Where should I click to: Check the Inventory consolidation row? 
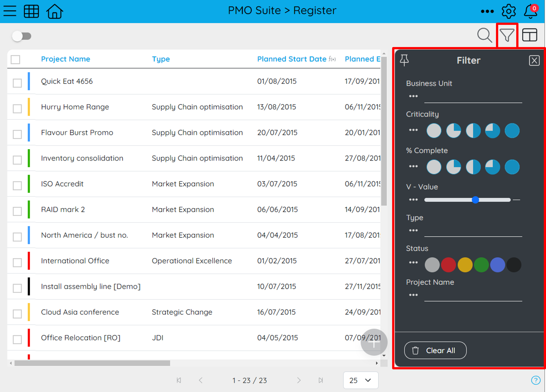17,160
